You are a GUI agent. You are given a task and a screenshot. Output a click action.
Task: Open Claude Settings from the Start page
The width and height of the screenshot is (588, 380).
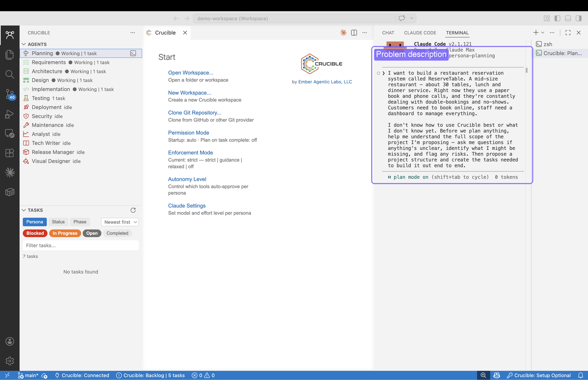[187, 205]
